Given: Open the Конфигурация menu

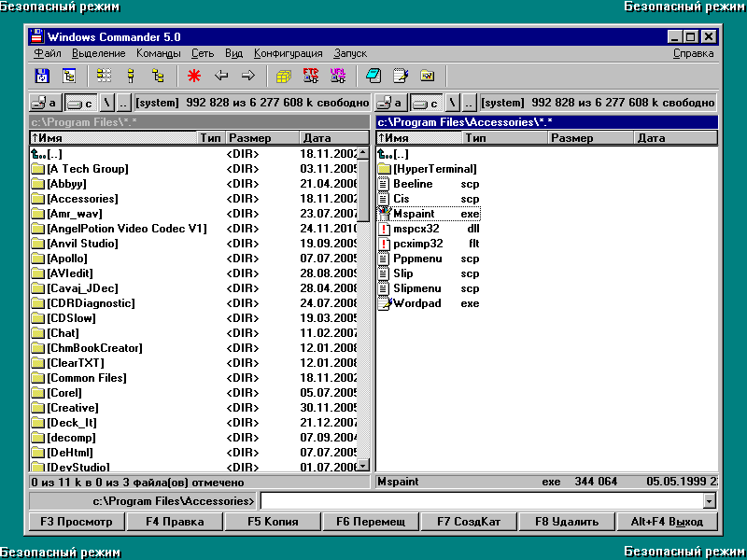Looking at the screenshot, I should point(289,53).
